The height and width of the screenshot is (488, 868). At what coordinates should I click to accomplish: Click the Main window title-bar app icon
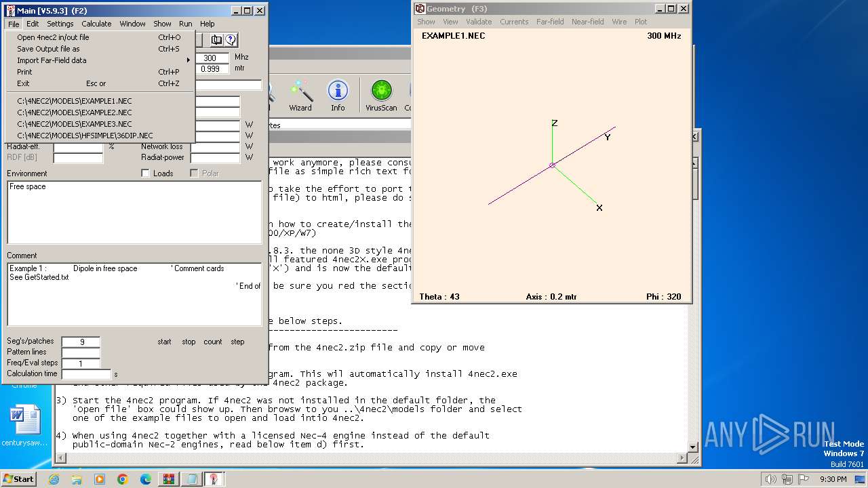(10, 11)
